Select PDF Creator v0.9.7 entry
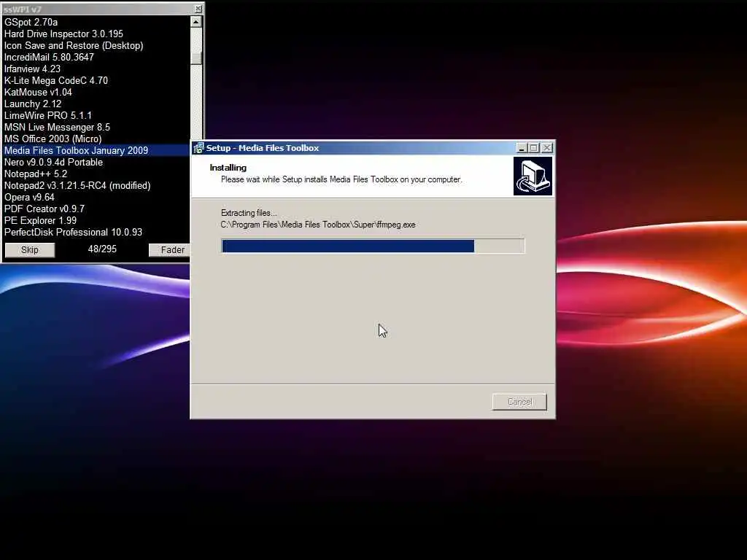 point(97,209)
